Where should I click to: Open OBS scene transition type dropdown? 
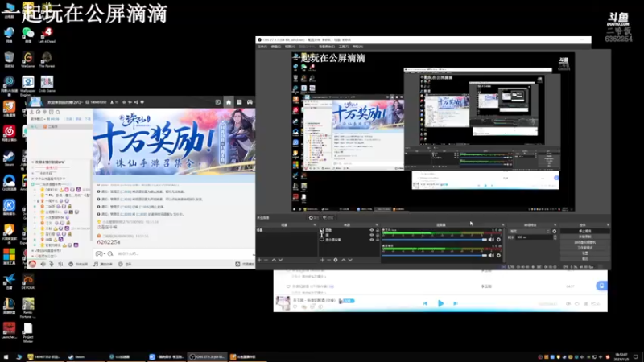(529, 232)
